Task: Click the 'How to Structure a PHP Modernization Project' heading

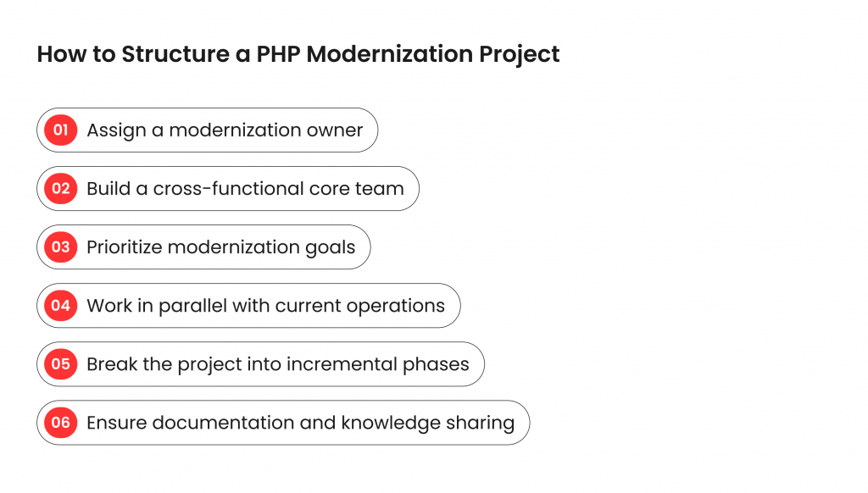Action: click(x=298, y=54)
